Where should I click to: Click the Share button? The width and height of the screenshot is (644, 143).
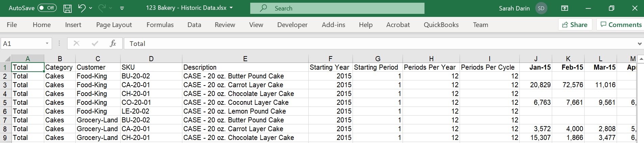[575, 25]
